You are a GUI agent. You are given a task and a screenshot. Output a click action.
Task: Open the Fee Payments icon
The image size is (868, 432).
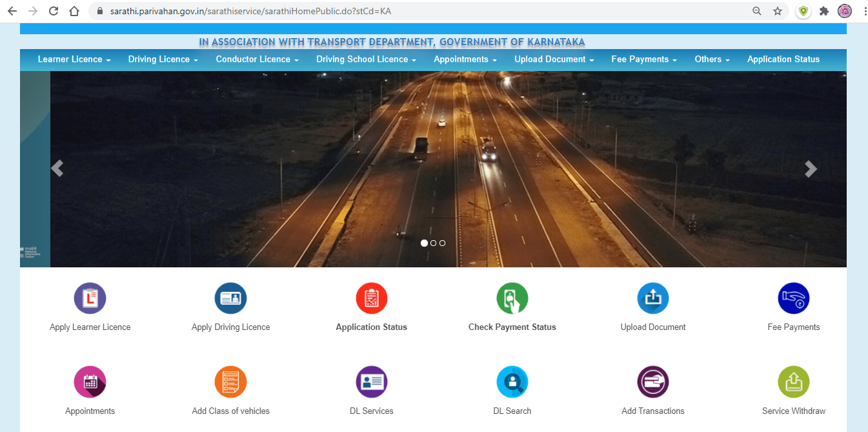coord(794,298)
